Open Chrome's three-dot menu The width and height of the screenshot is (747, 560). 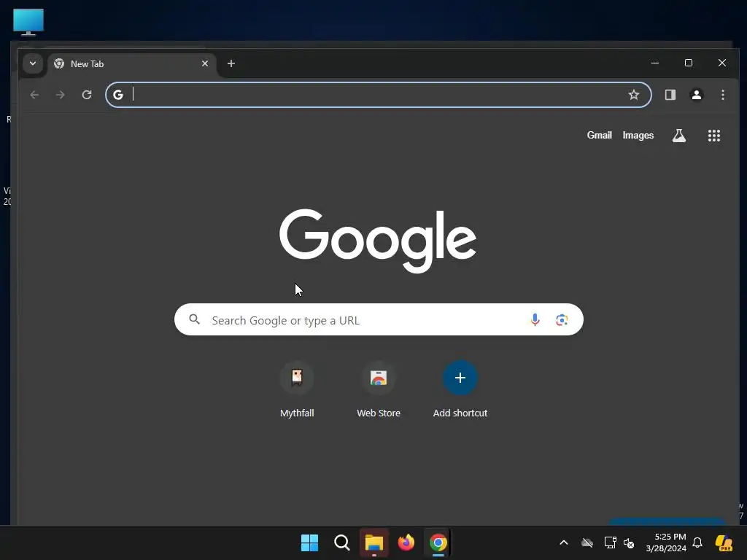(723, 95)
